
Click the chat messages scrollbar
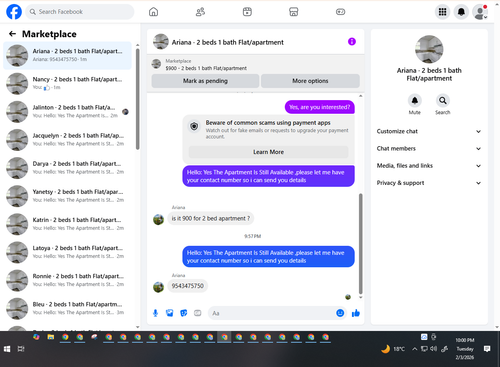tap(360, 243)
